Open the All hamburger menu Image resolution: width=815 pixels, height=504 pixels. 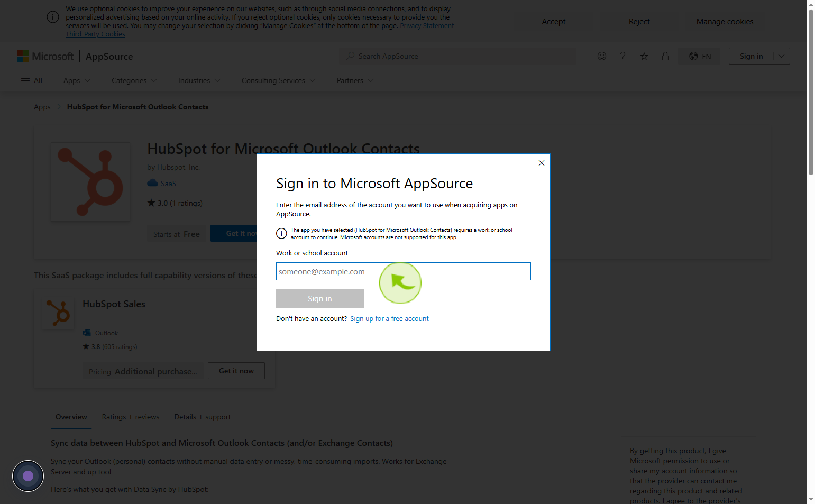point(31,80)
